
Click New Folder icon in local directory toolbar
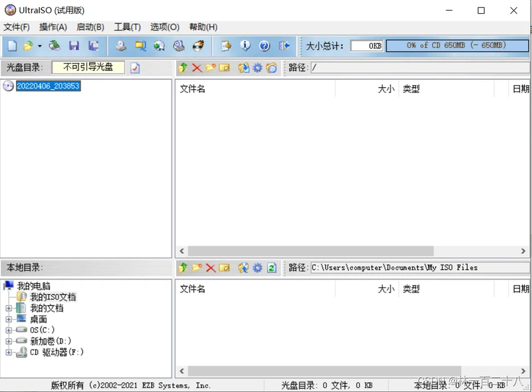[197, 268]
